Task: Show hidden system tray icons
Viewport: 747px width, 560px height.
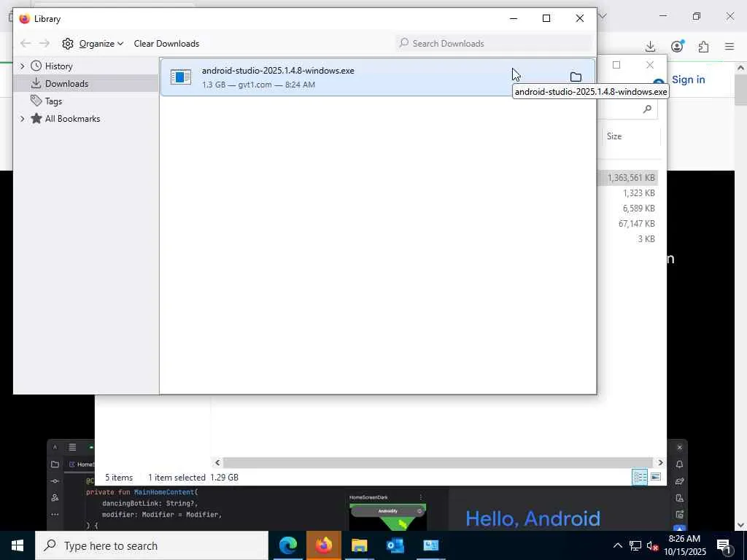Action: tap(617, 545)
